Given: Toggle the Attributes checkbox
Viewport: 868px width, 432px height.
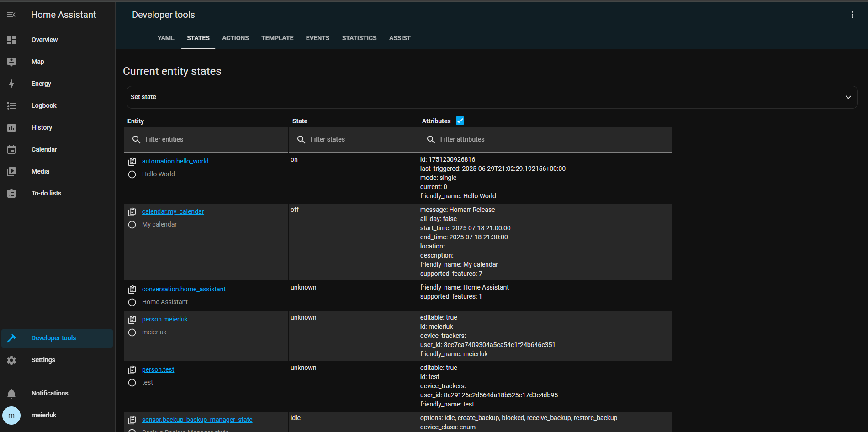Looking at the screenshot, I should 460,121.
